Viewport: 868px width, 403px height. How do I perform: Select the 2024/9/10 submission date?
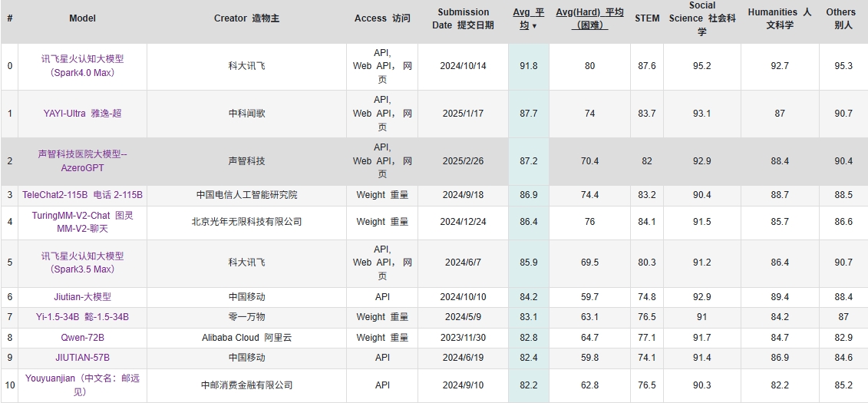coord(464,385)
